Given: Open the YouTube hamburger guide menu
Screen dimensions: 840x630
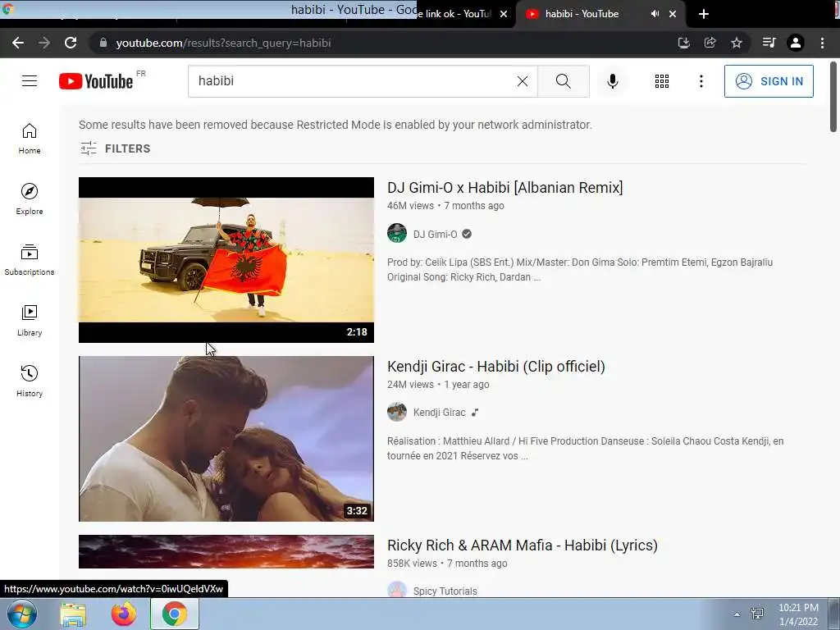Looking at the screenshot, I should pyautogui.click(x=30, y=81).
